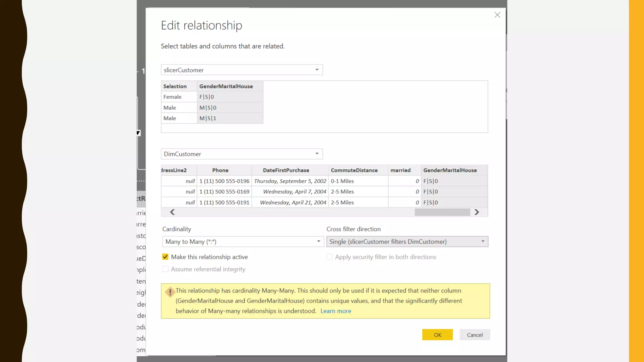Click the horizontal scrollbar thumb in preview

tap(442, 212)
